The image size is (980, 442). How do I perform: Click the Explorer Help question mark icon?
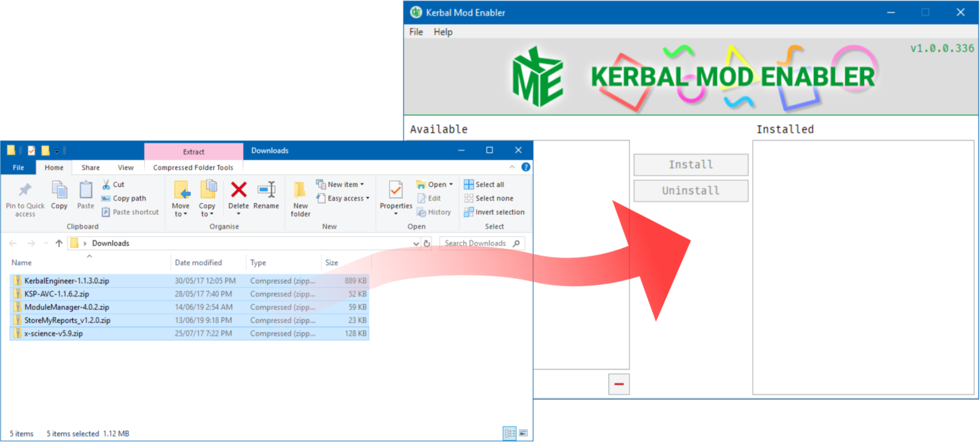coord(526,167)
